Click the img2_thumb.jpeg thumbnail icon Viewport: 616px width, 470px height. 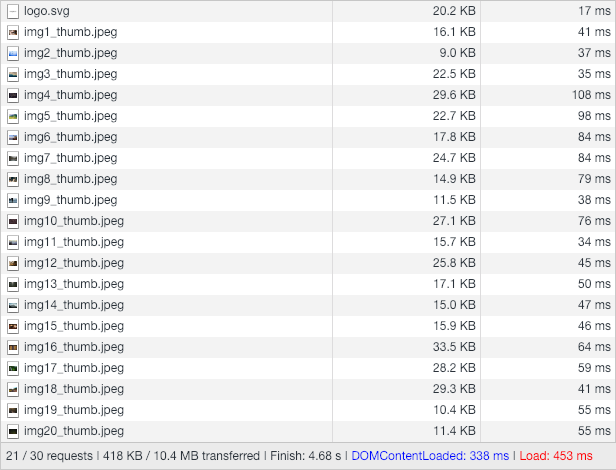pos(13,53)
